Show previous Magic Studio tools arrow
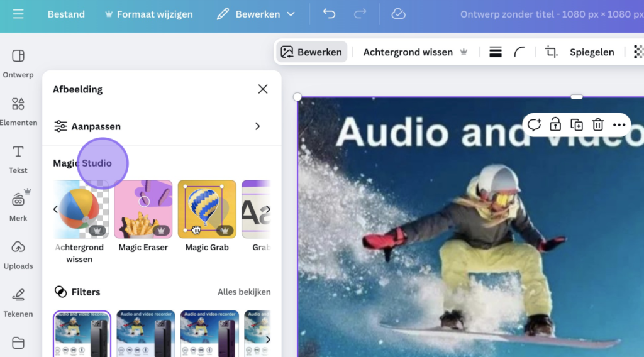The height and width of the screenshot is (357, 644). pyautogui.click(x=55, y=209)
